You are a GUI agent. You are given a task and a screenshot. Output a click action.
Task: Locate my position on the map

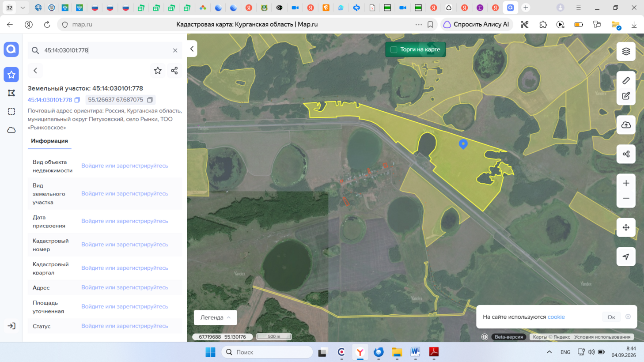(626, 256)
